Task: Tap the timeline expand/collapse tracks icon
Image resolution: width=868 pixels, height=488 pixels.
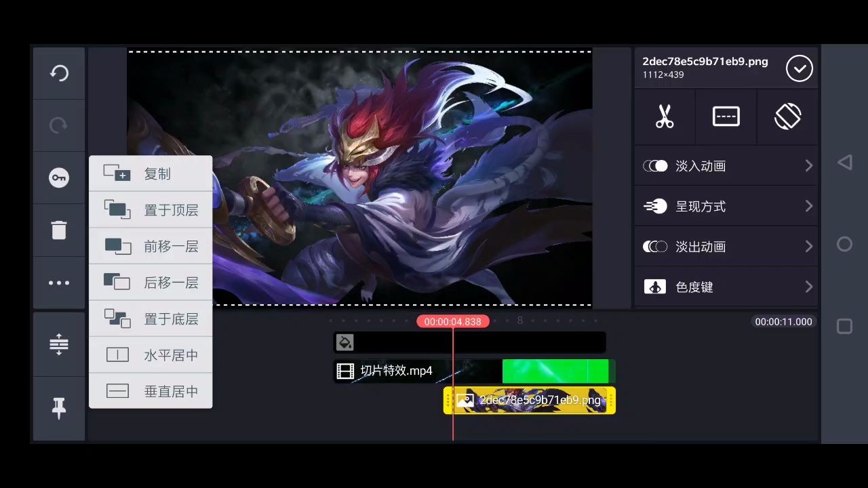Action: tap(59, 344)
